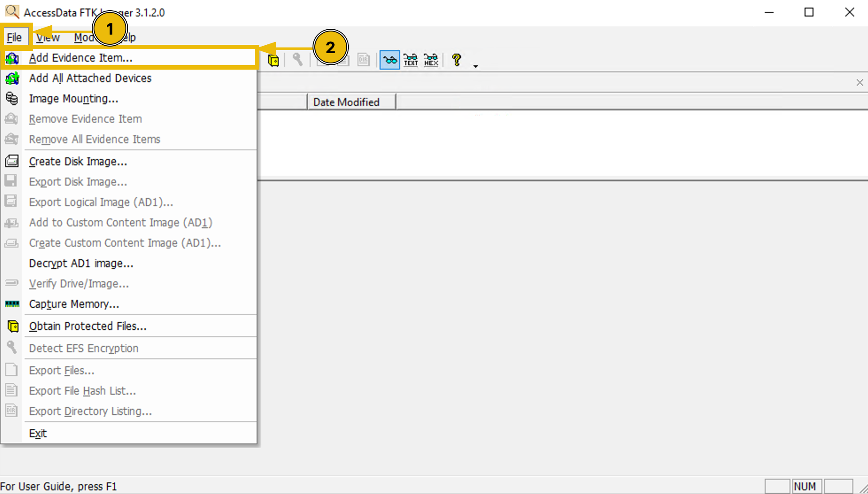This screenshot has height=494, width=868.
Task: Click Export Files entry
Action: (129, 371)
